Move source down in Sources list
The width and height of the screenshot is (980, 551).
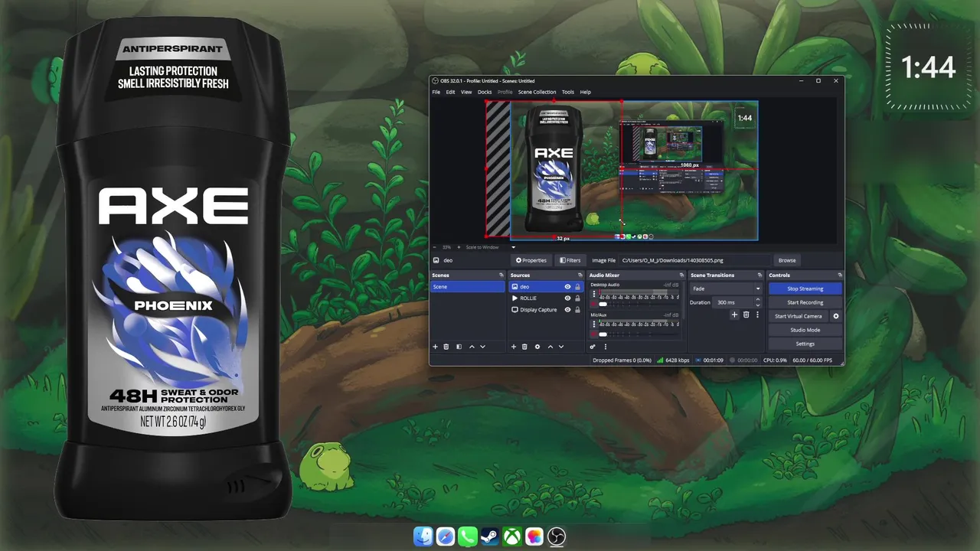[x=561, y=347]
